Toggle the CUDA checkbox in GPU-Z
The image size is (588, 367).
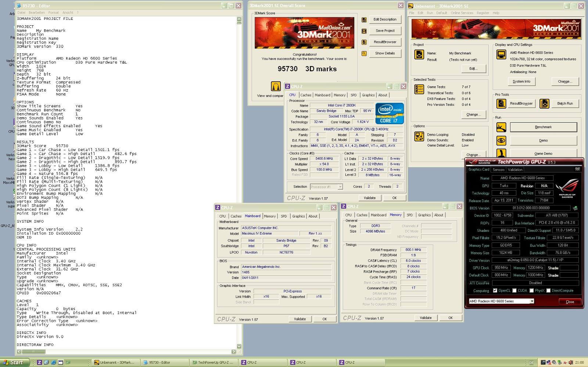coord(514,291)
